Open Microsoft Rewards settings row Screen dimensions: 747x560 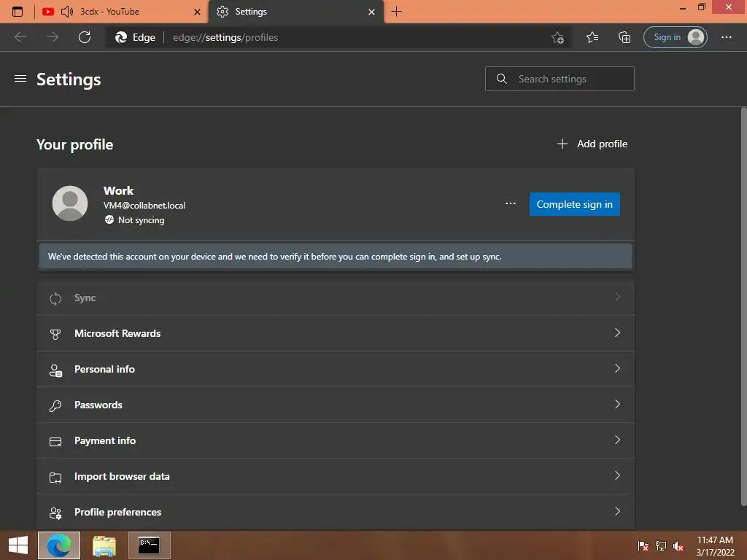336,333
